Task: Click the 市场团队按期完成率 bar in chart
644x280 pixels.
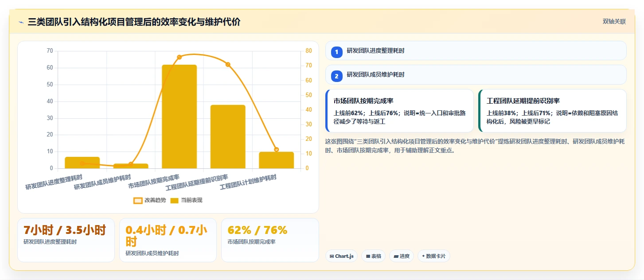Action: coord(179,117)
